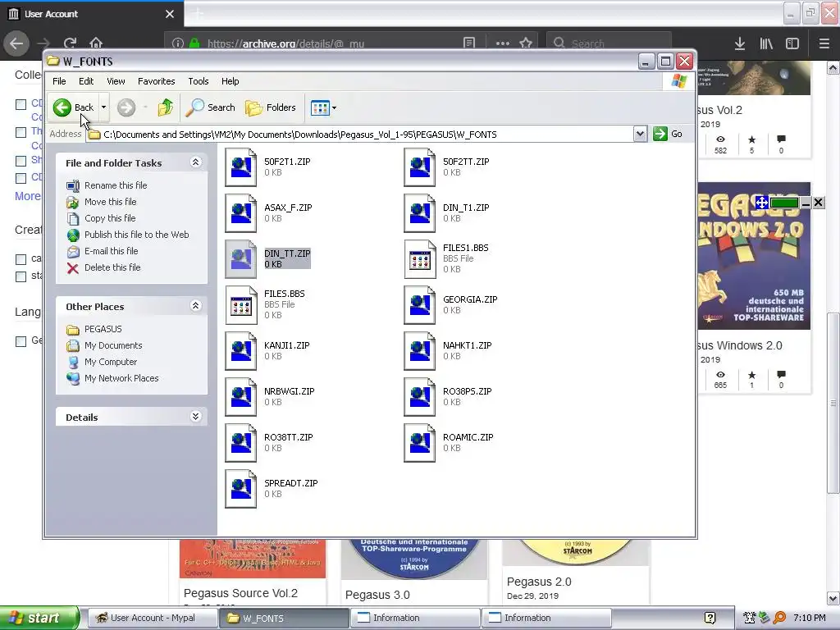Screen dimensions: 840x630
Task: Click the Pegasus Windows 2.0 cover thumbnail
Action: click(x=754, y=256)
